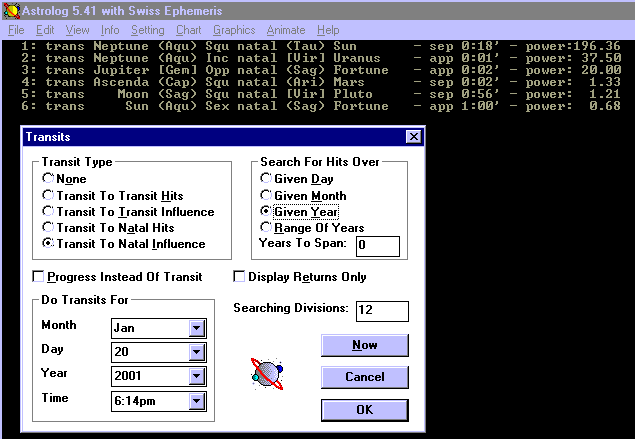Expand the Year dropdown showing 2001
This screenshot has height=439, width=635.
click(196, 377)
